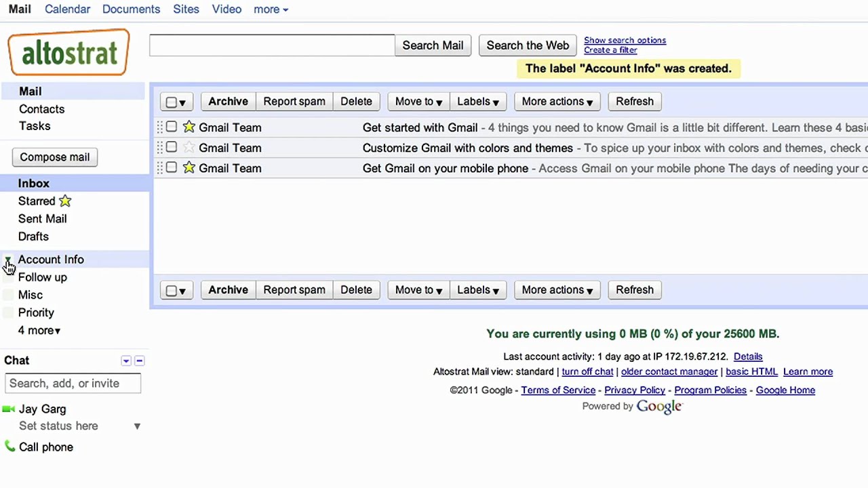Viewport: 868px width, 488px height.
Task: Open the more menu in top navigation
Action: 271,9
